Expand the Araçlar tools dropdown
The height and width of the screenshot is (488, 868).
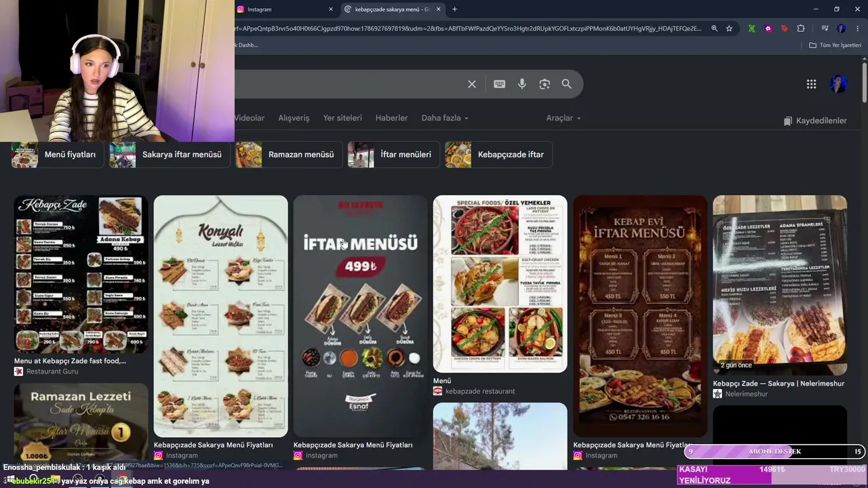564,118
